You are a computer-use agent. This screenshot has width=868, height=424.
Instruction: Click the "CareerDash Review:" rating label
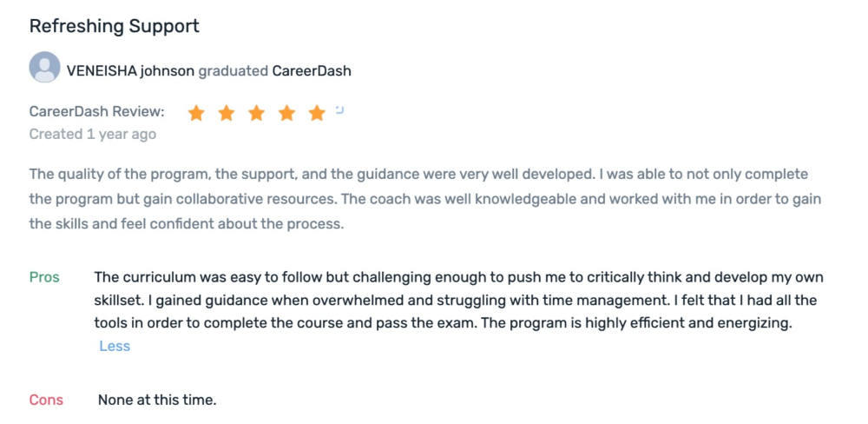point(97,111)
